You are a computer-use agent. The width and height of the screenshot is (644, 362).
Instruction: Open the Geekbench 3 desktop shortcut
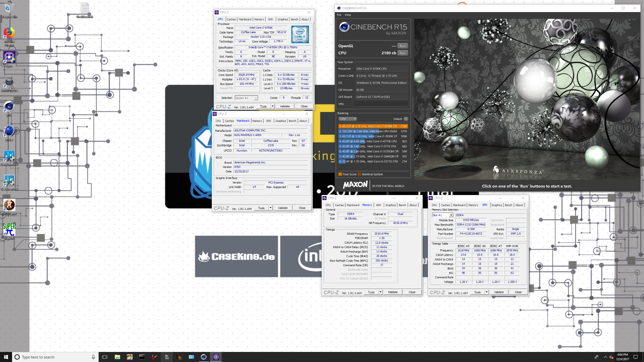9,183
